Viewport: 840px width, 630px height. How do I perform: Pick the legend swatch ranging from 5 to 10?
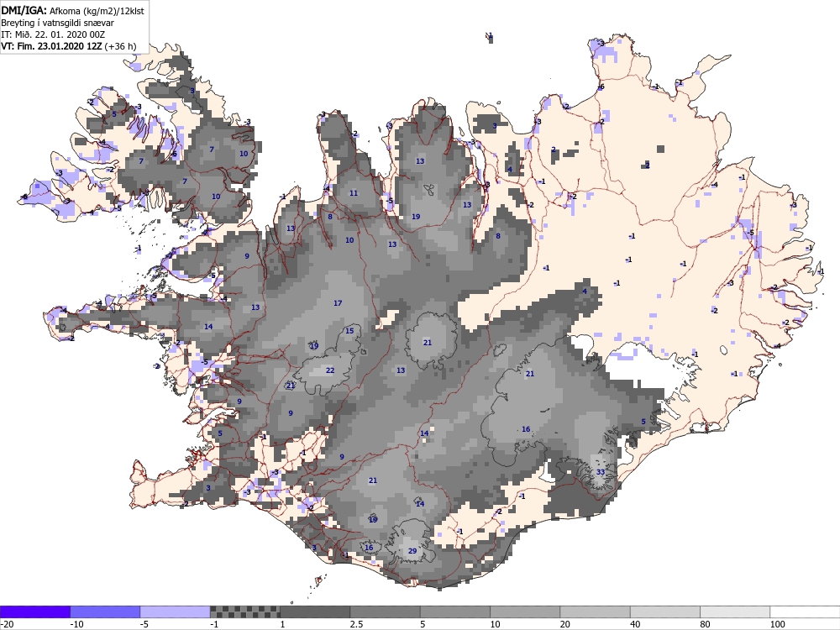point(455,612)
